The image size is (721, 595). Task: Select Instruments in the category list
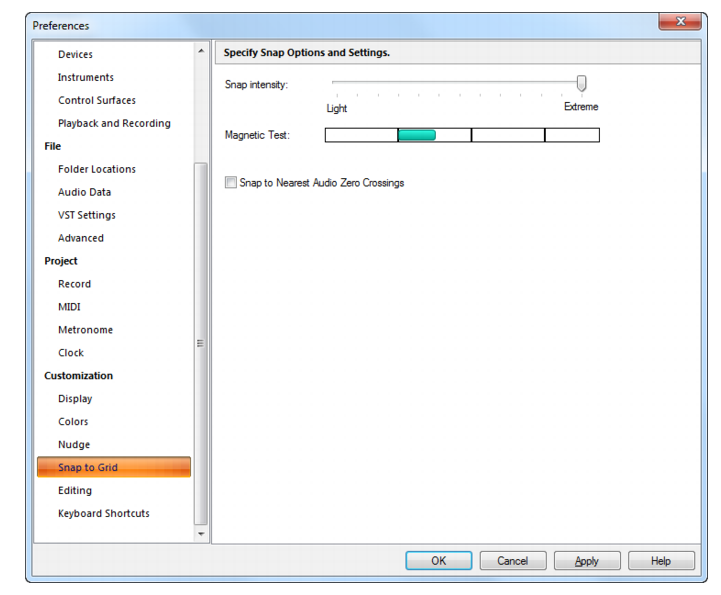click(x=86, y=77)
